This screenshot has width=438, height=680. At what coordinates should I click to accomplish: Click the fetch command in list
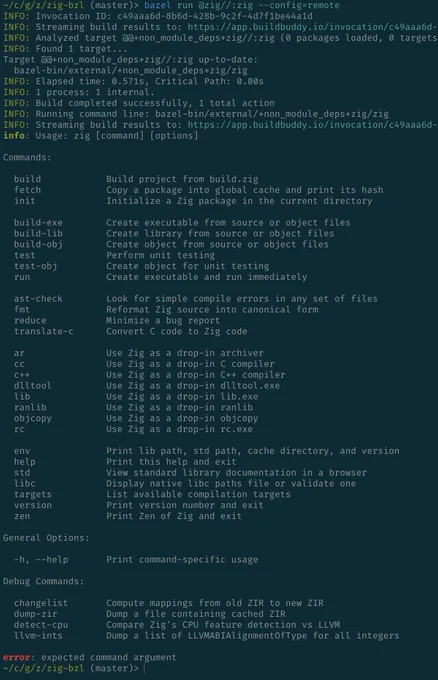[27, 190]
